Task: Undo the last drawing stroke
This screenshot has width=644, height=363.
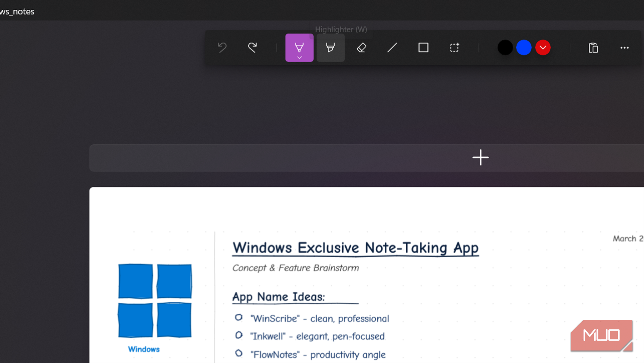Action: pyautogui.click(x=222, y=48)
